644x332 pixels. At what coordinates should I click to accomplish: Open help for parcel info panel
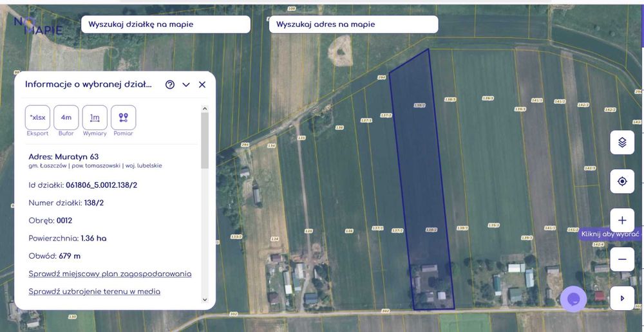pyautogui.click(x=169, y=84)
